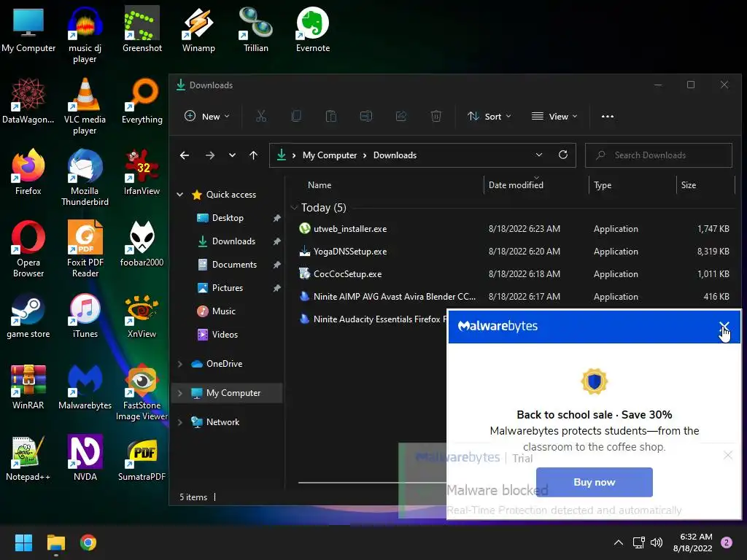
Task: Open the See more ellipsis menu
Action: click(608, 116)
